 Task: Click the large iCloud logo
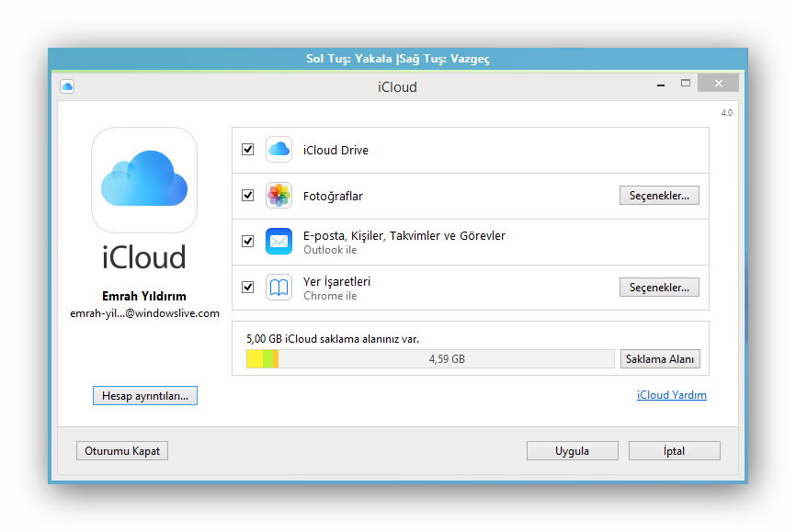coord(144,180)
